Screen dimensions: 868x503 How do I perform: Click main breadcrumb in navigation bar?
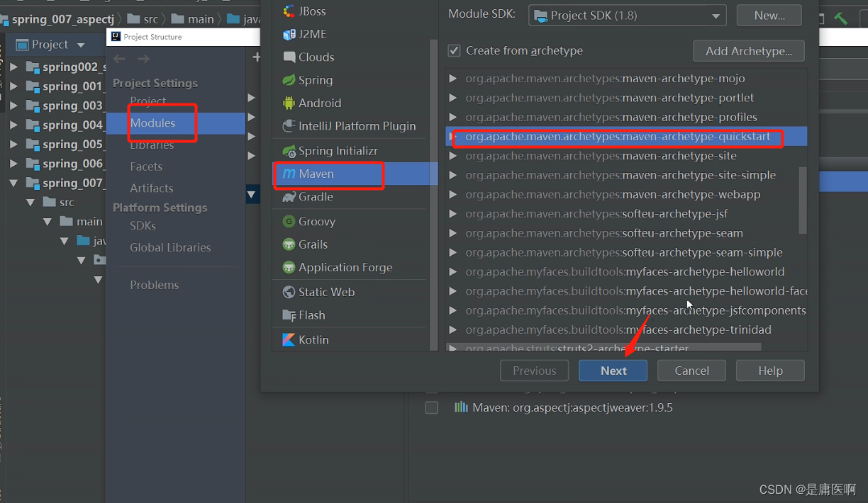click(201, 19)
